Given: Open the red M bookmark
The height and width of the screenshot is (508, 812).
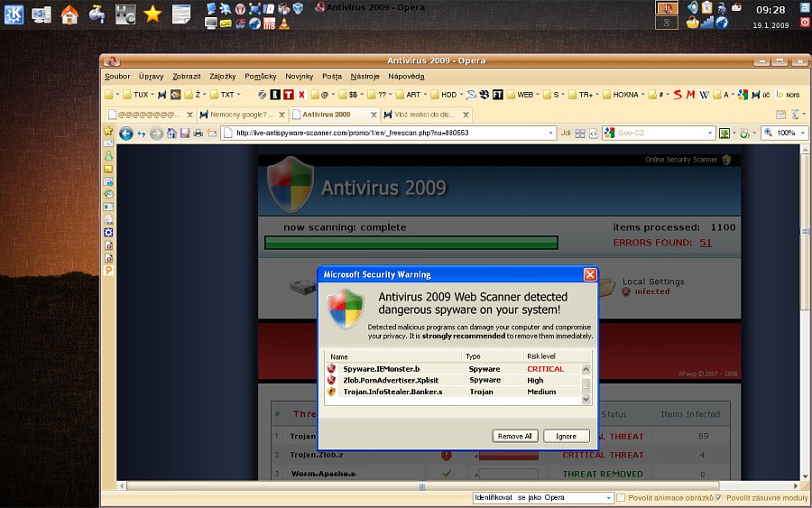Looking at the screenshot, I should pos(690,95).
